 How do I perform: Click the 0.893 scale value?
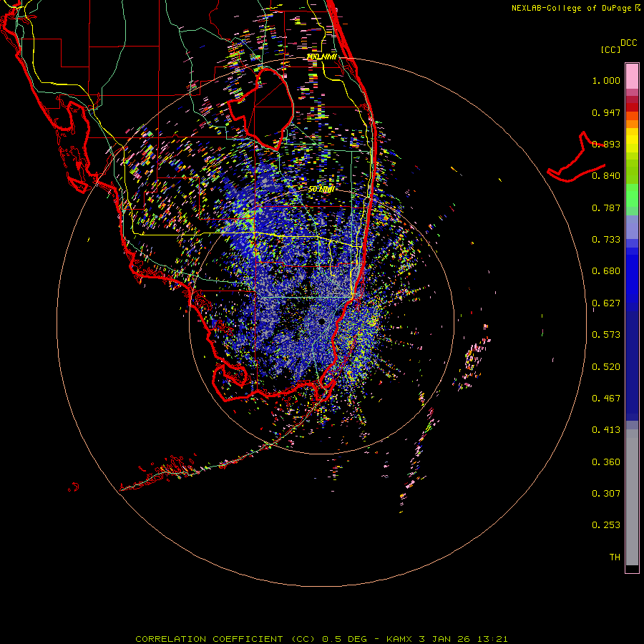click(x=606, y=144)
